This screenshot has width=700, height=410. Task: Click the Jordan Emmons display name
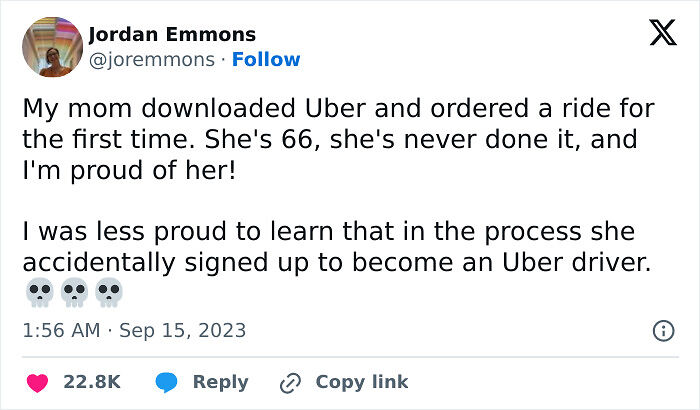click(172, 34)
